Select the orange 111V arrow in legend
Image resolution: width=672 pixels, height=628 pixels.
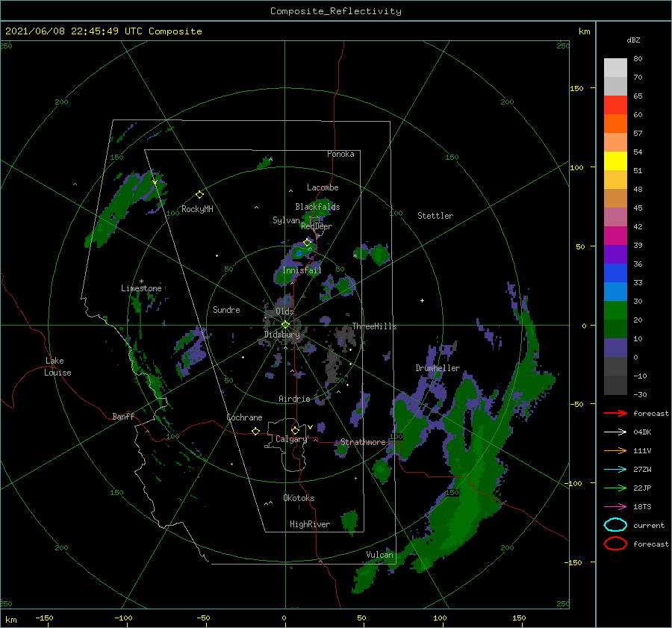[x=615, y=450]
